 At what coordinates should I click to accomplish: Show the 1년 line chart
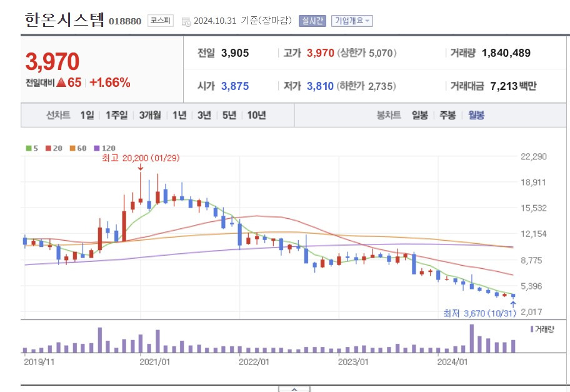tap(179, 115)
